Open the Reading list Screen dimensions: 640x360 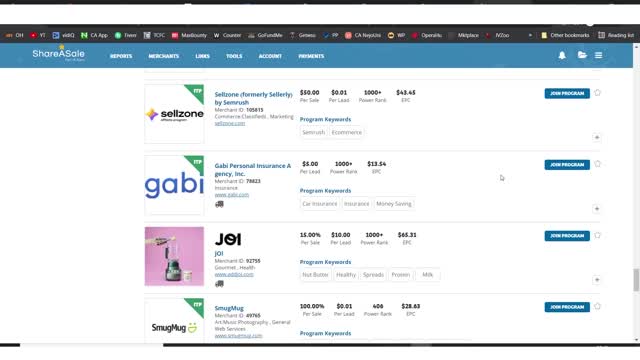coord(616,36)
